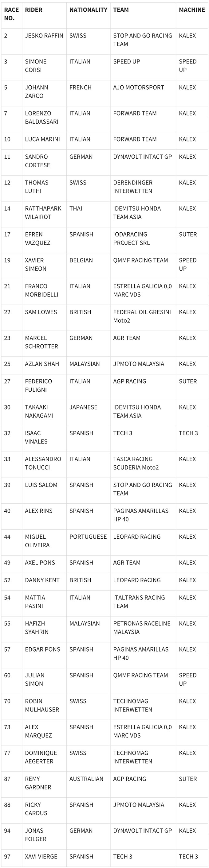
Task: Click the RIDER column header
Action: [x=44, y=15]
